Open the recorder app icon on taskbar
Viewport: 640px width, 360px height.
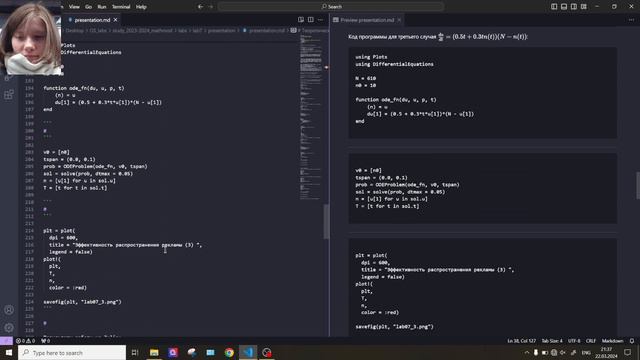pyautogui.click(x=267, y=352)
